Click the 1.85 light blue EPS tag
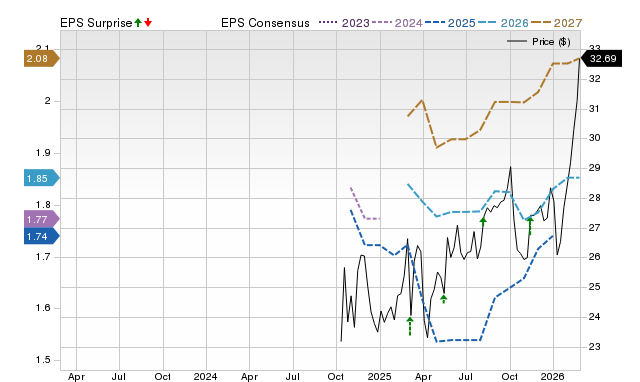 [41, 178]
